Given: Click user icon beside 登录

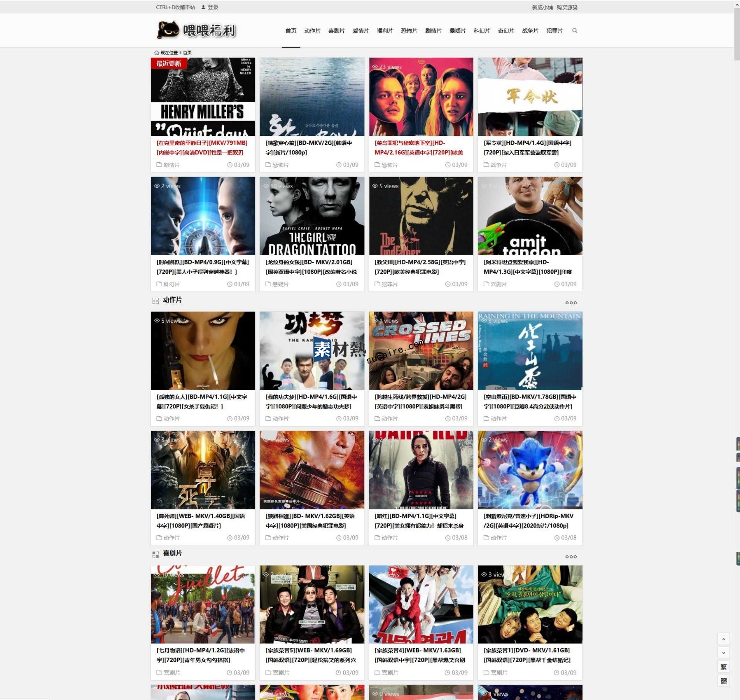Looking at the screenshot, I should [x=203, y=7].
